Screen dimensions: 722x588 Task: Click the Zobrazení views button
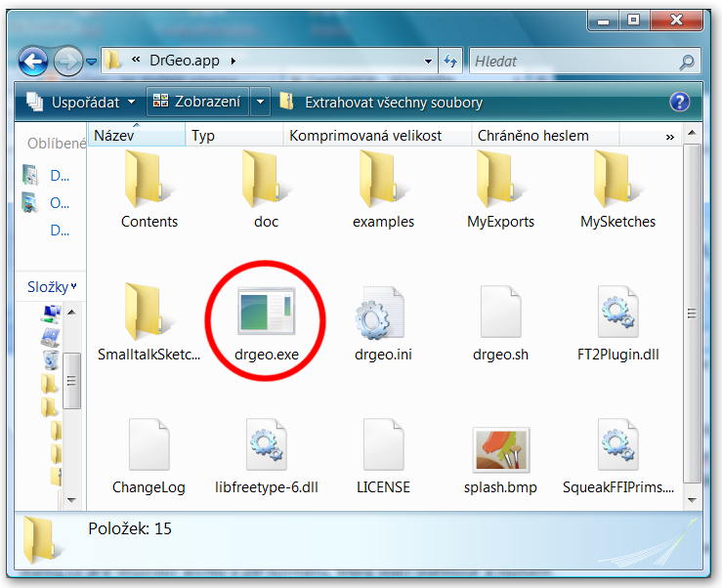click(197, 102)
